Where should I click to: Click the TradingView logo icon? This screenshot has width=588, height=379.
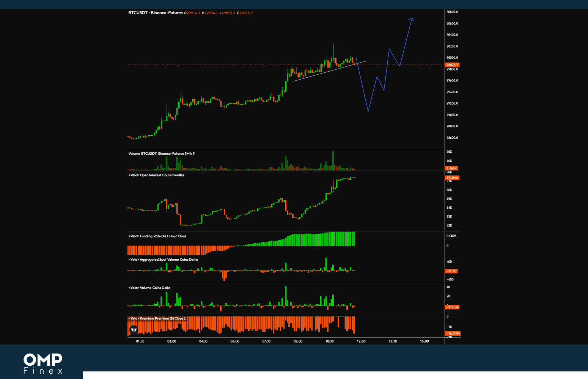134,330
